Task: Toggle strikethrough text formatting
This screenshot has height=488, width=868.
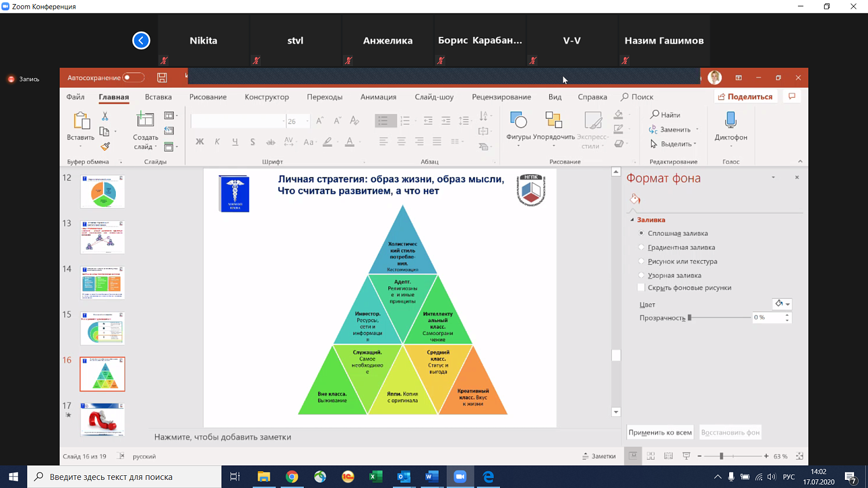Action: pos(271,142)
